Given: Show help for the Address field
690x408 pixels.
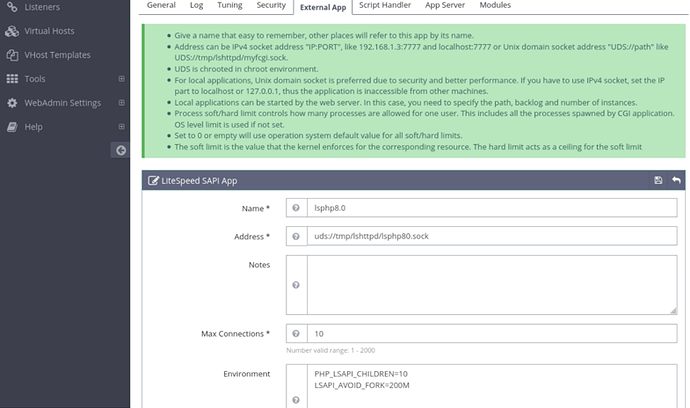Looking at the screenshot, I should click(296, 235).
